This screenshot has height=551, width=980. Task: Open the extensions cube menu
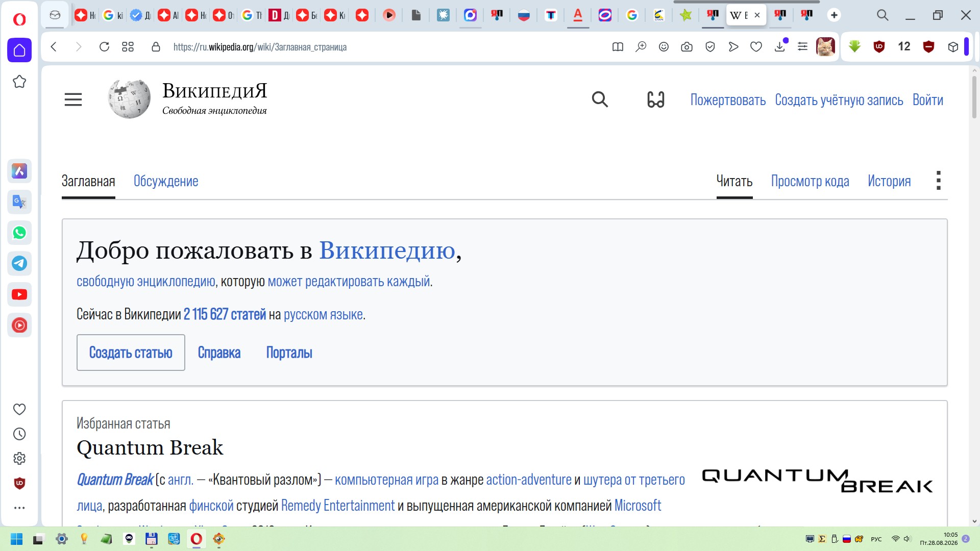[953, 47]
